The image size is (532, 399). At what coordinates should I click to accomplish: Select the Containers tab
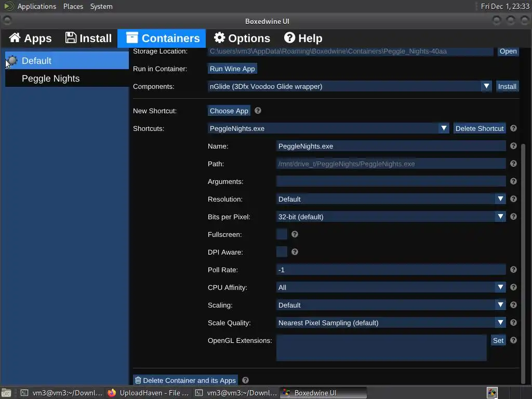click(x=162, y=38)
